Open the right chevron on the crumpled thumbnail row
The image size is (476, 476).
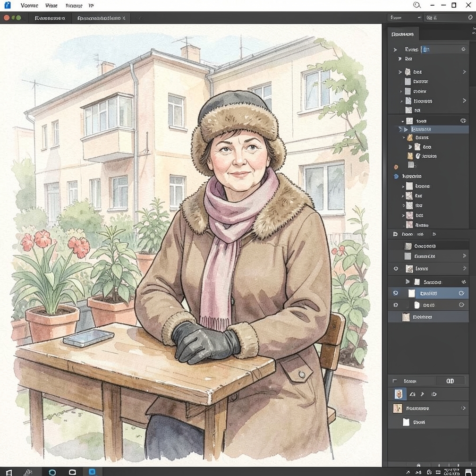click(x=464, y=72)
